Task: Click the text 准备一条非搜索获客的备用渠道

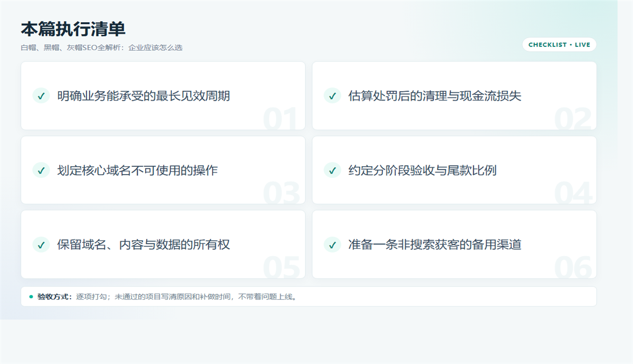Action: 435,245
